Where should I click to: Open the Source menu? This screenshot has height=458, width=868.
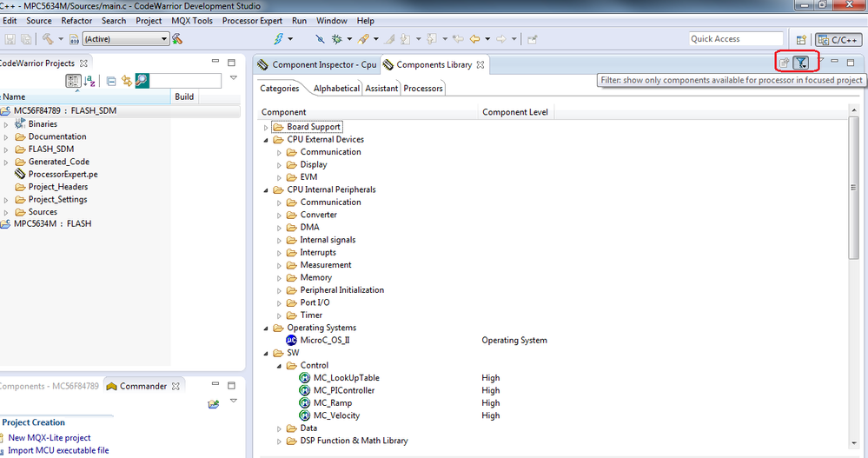(x=39, y=21)
